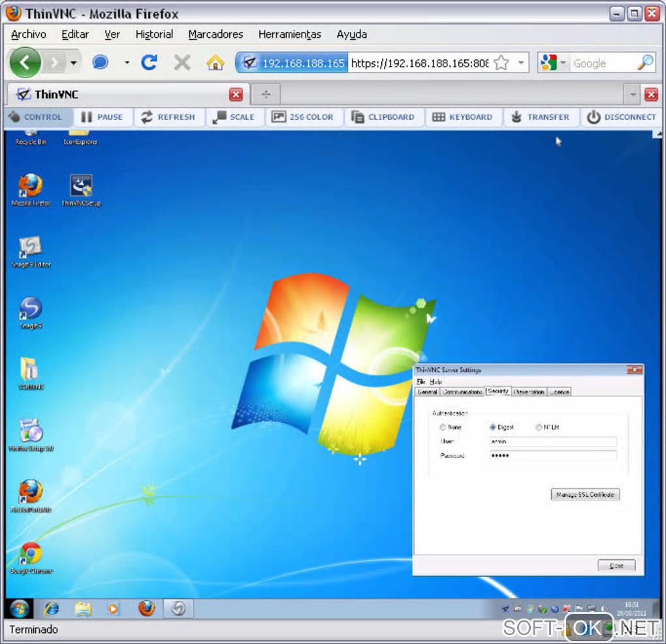Click Manage SSL Certificate button
This screenshot has height=644, width=666.
tap(585, 495)
